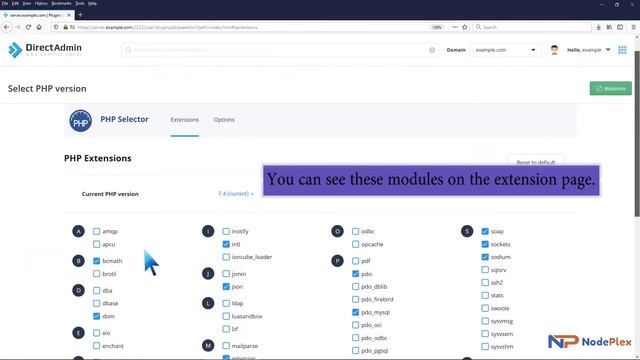
Task: Open the 7.4 (current) PHP version dropdown
Action: click(236, 194)
